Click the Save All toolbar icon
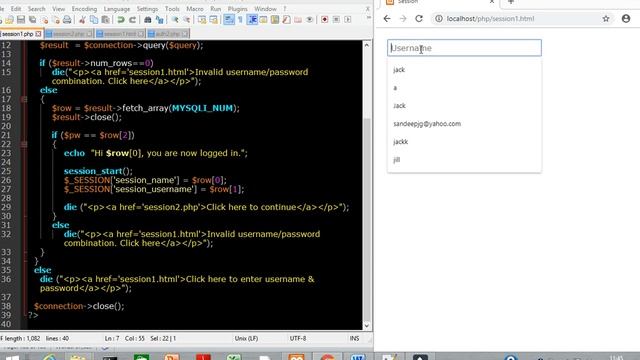Screen dimensions: 640x360 click(x=32, y=20)
